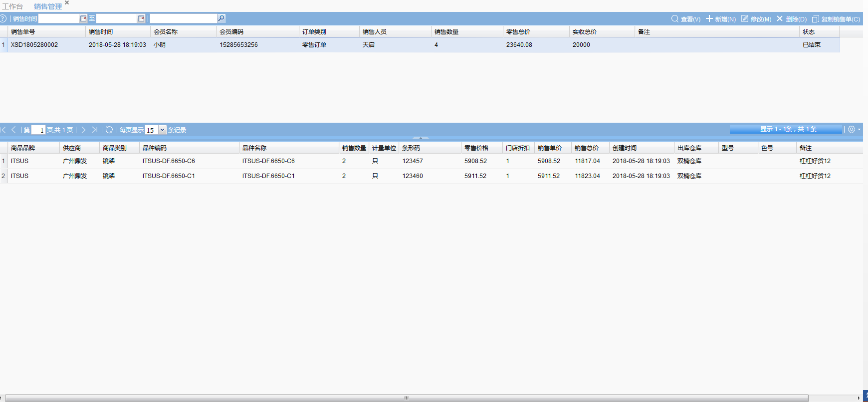Viewport: 868px width, 402px height.
Task: Select order XSD1805280002
Action: click(34, 45)
